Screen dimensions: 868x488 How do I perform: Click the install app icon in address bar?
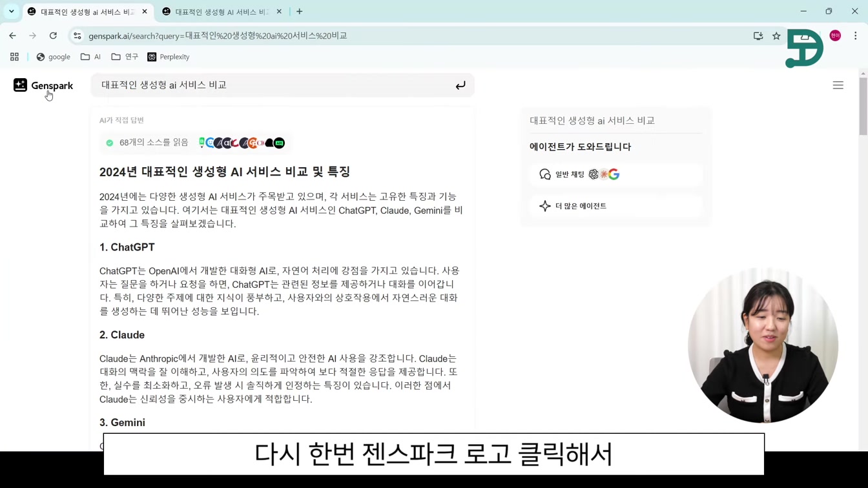point(758,36)
